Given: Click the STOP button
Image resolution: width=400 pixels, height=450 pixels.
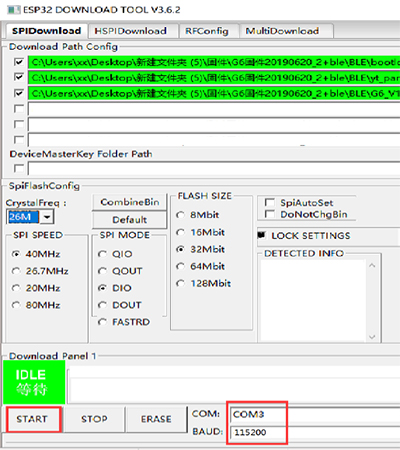Looking at the screenshot, I should coord(94,419).
